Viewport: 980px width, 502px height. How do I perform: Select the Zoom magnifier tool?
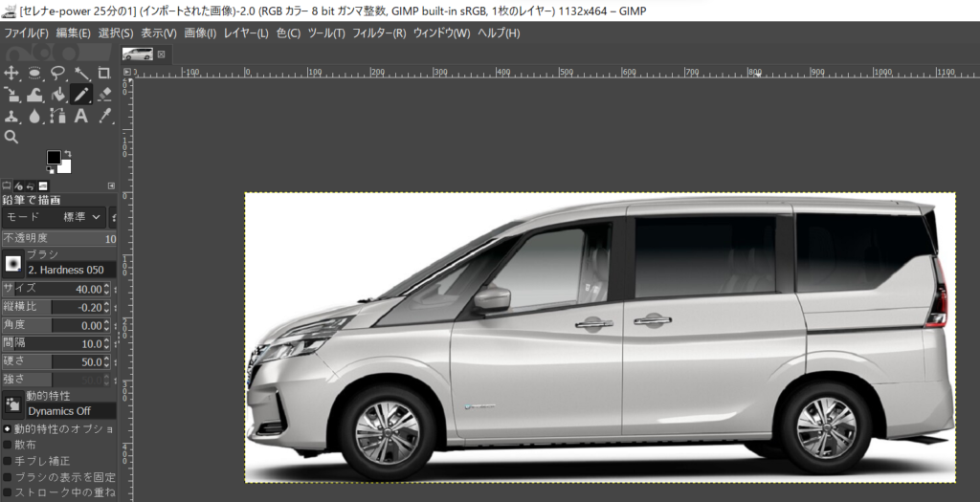pyautogui.click(x=11, y=138)
